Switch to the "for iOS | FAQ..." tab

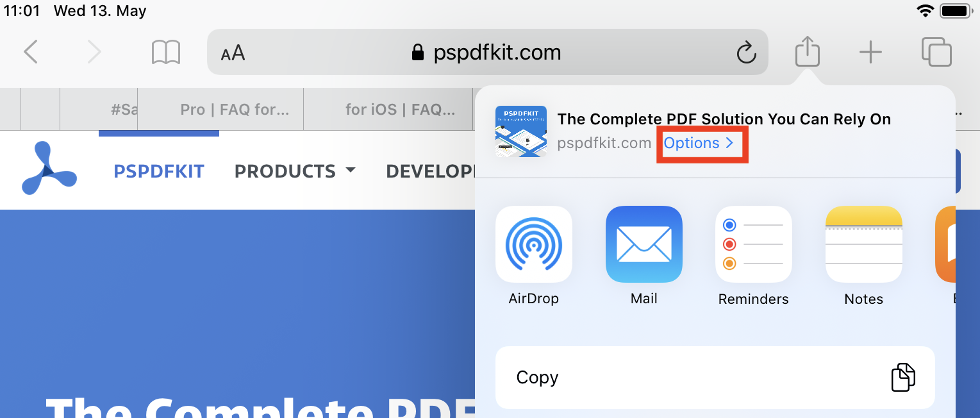coord(400,110)
